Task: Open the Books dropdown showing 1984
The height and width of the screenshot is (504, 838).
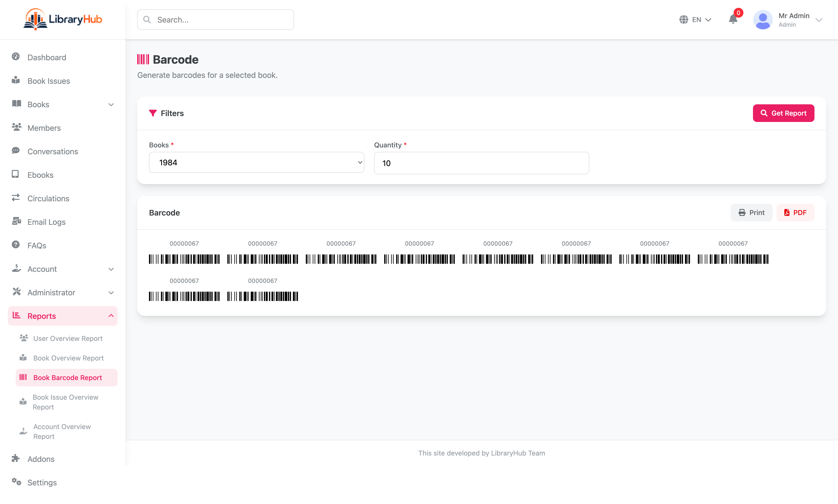Action: coord(257,162)
